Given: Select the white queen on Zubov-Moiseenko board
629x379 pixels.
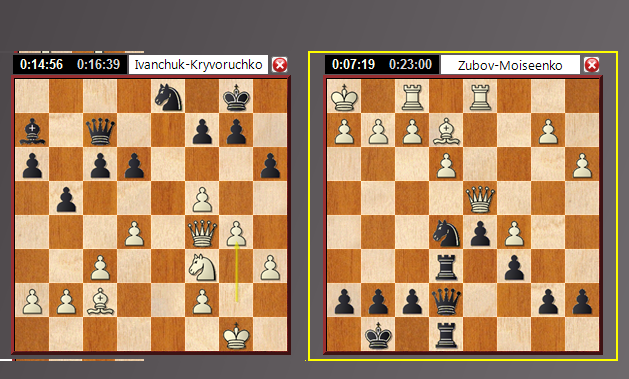Looking at the screenshot, I should point(480,199).
